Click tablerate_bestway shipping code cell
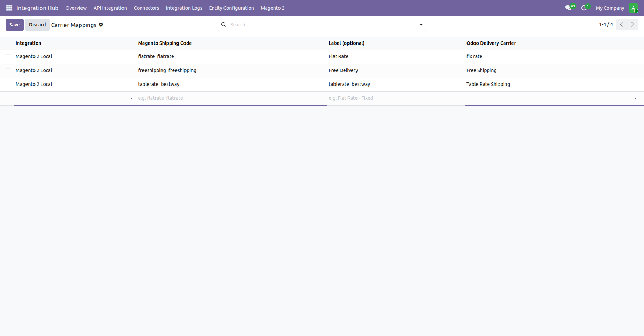This screenshot has width=644, height=336. pos(231,85)
